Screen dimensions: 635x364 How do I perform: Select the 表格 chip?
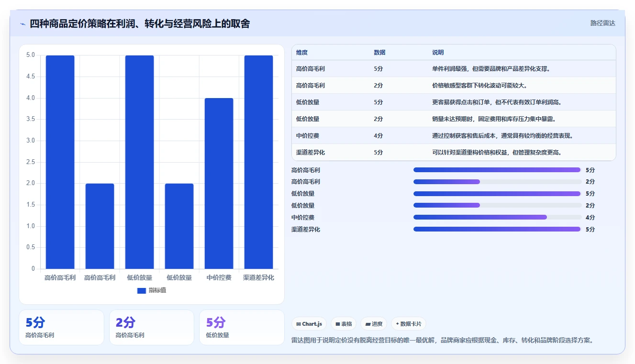click(344, 324)
